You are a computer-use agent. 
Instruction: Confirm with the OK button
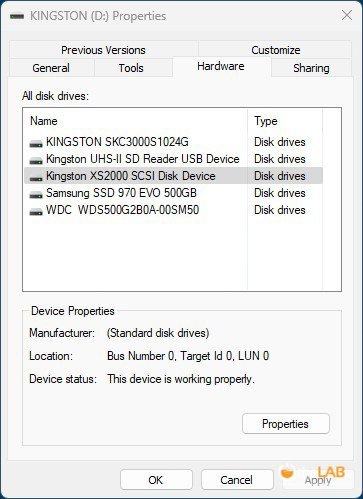[156, 480]
